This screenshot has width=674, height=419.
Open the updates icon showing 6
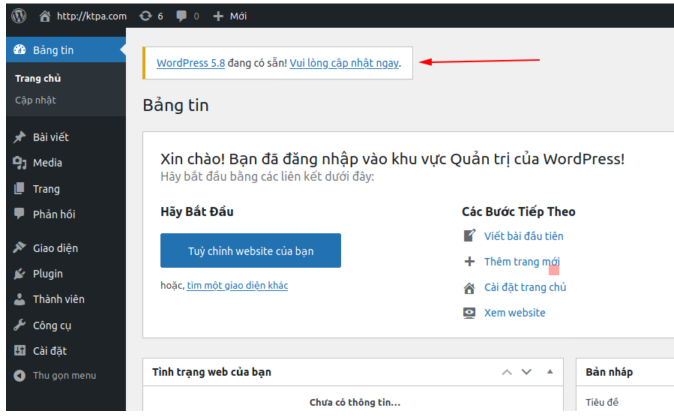[146, 16]
